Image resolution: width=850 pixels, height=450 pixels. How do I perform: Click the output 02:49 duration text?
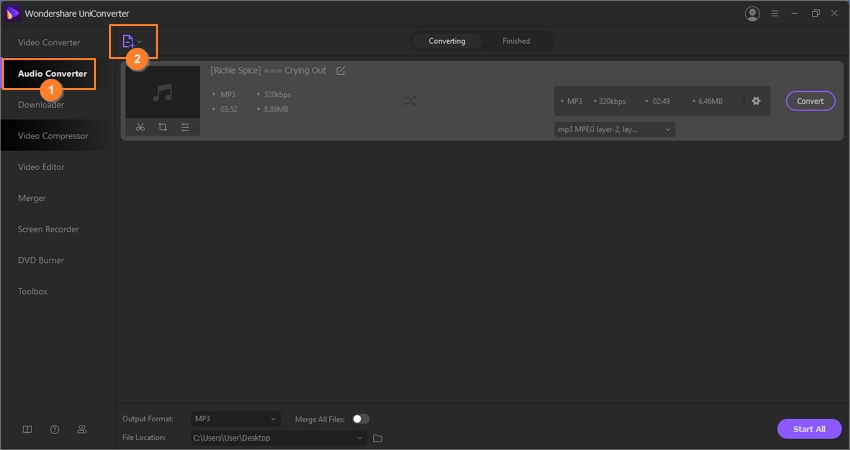click(x=661, y=101)
